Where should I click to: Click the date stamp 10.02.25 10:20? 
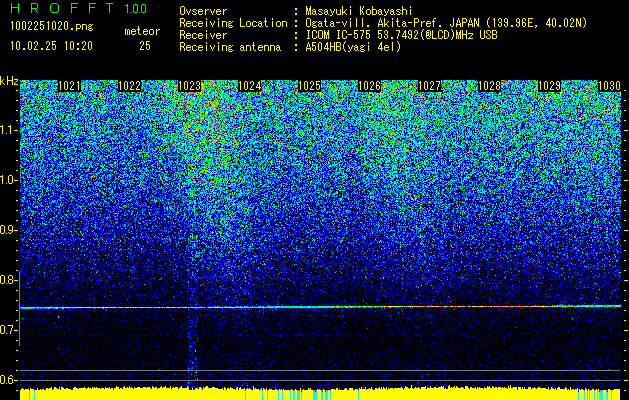51,46
